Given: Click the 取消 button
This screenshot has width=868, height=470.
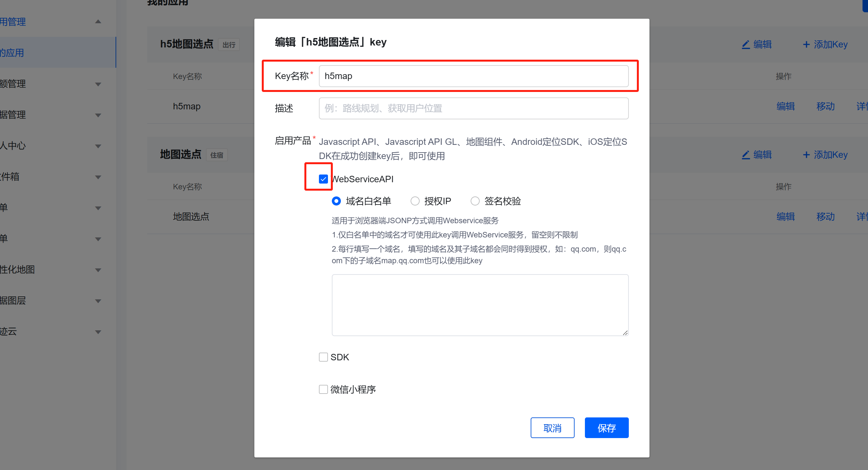Looking at the screenshot, I should pyautogui.click(x=552, y=427).
